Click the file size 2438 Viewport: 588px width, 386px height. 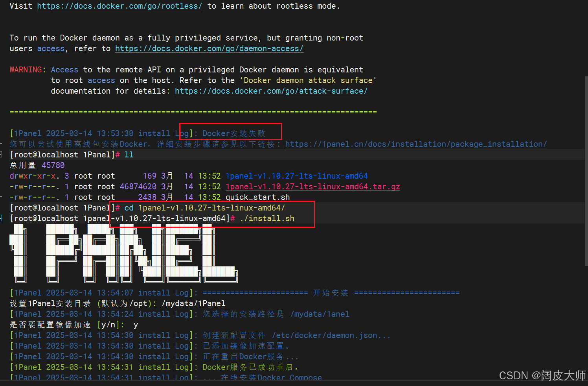(147, 197)
